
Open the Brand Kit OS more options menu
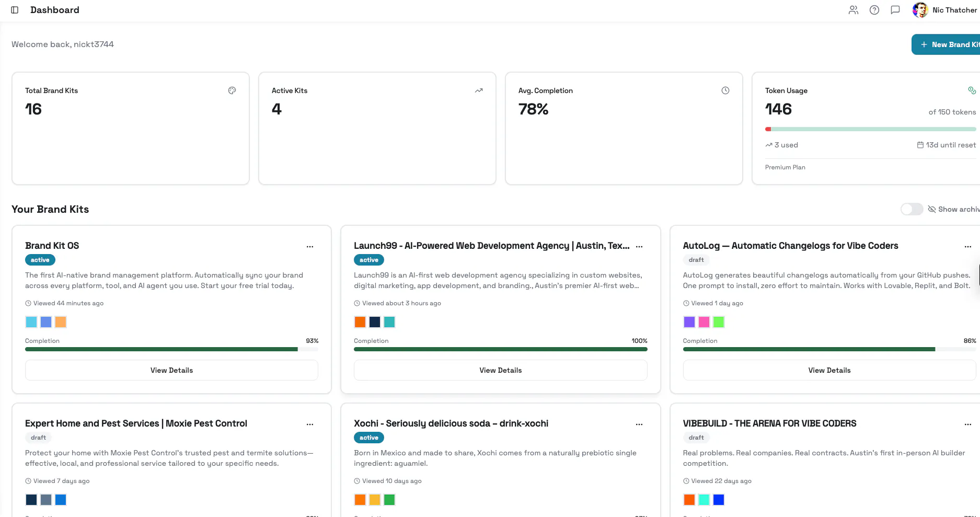point(310,246)
